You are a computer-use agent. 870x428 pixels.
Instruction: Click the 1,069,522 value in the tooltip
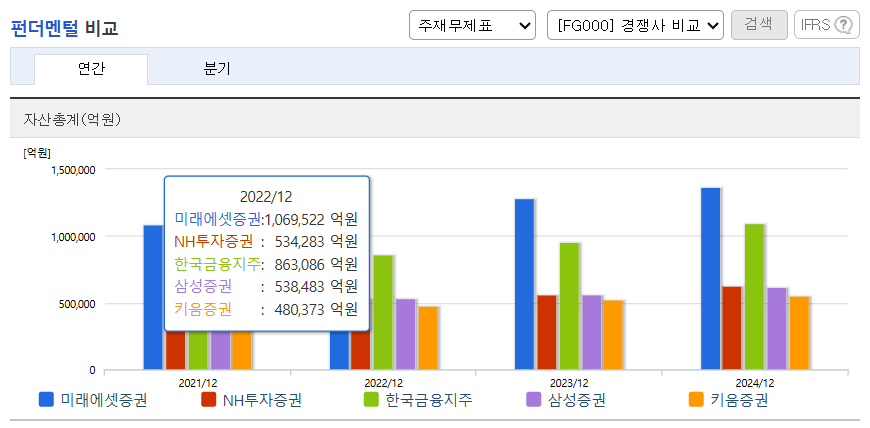[294, 219]
